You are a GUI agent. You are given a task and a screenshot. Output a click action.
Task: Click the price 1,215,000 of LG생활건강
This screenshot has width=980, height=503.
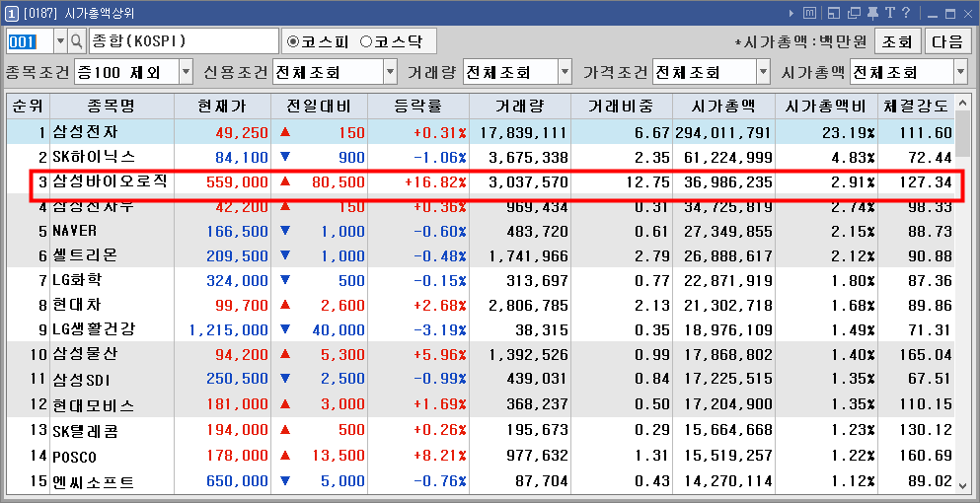[x=228, y=330]
